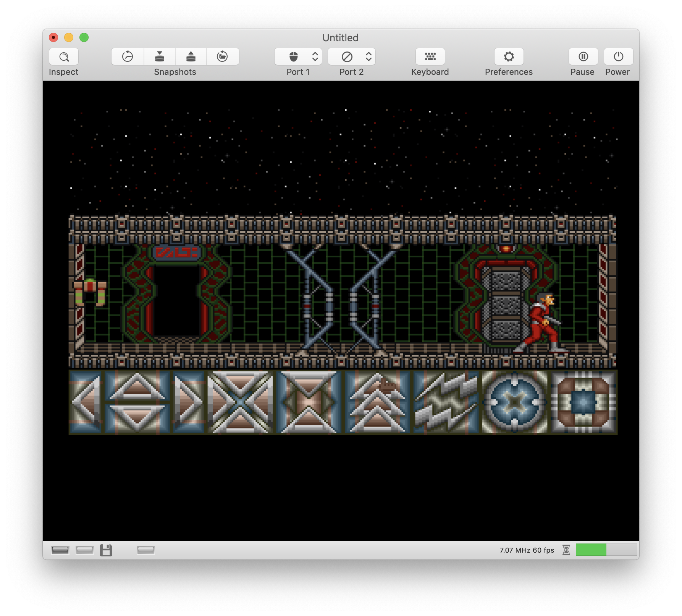Click the hourglass-shaped game tile
Screen dimensions: 682x616
[309, 402]
